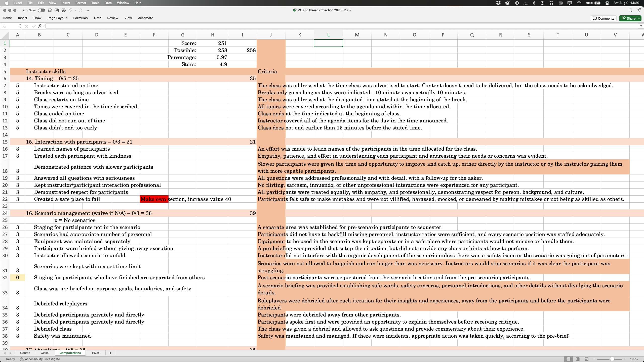Click the search magnifier icon
The height and width of the screenshot is (362, 644).
630,10
